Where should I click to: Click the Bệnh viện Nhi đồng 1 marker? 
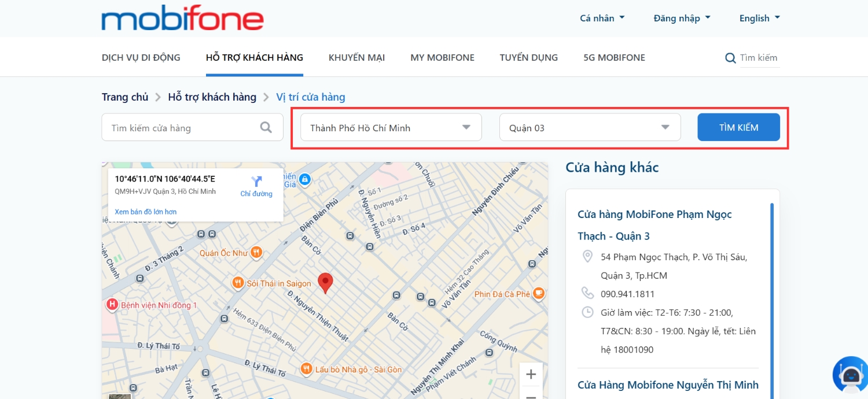coord(112,304)
